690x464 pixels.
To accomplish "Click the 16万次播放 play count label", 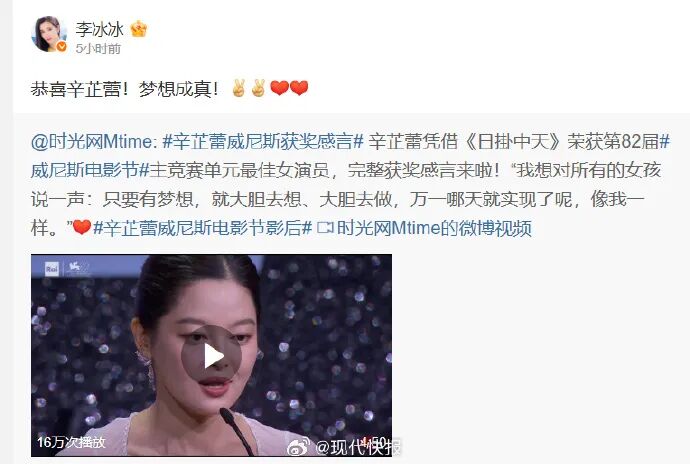I will [x=71, y=442].
